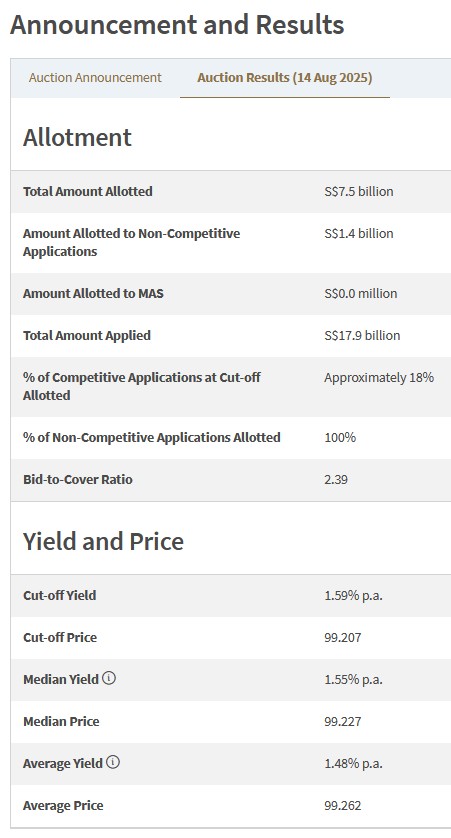
Task: Select the Auction Results (14 Aug 2025) tab
Action: coord(285,77)
